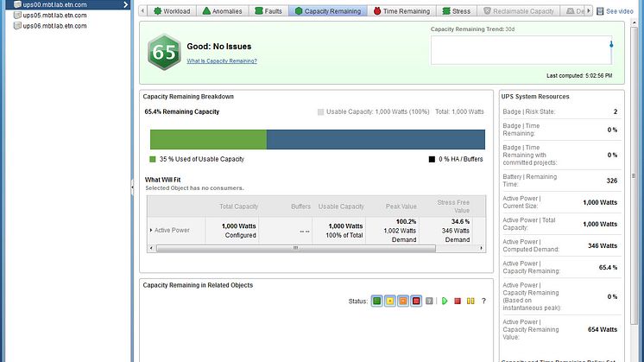Click the tab strip left arrow
Screen dimensions: 644x362
click(142, 11)
